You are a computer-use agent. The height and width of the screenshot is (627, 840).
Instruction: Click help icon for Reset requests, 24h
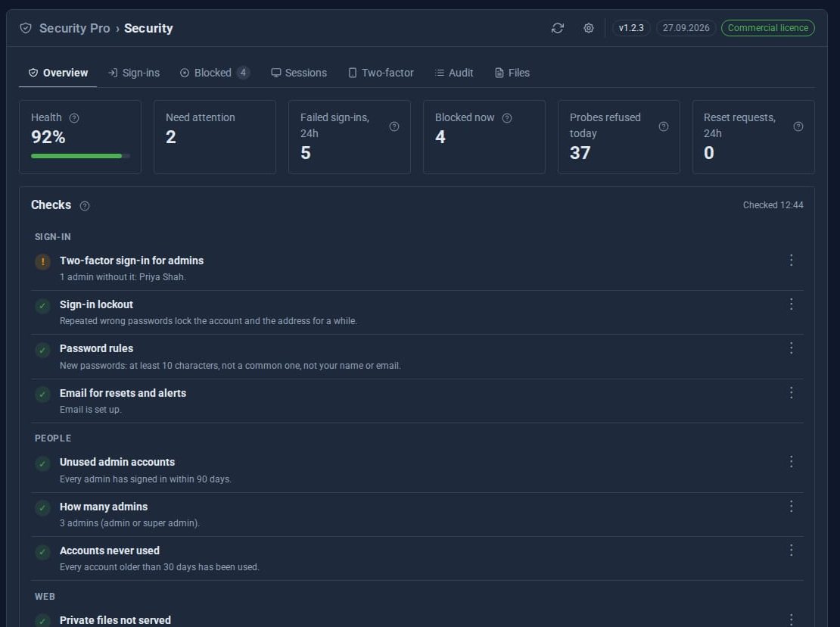pyautogui.click(x=798, y=126)
